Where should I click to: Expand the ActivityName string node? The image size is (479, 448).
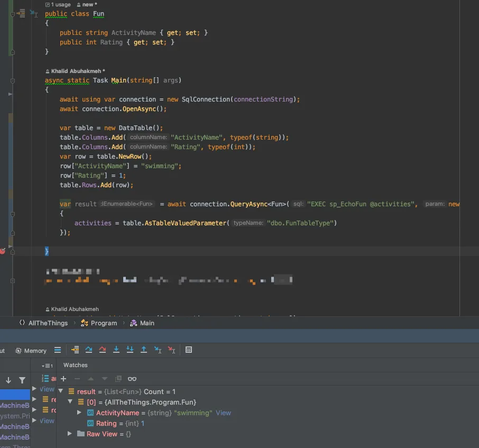pos(79,412)
